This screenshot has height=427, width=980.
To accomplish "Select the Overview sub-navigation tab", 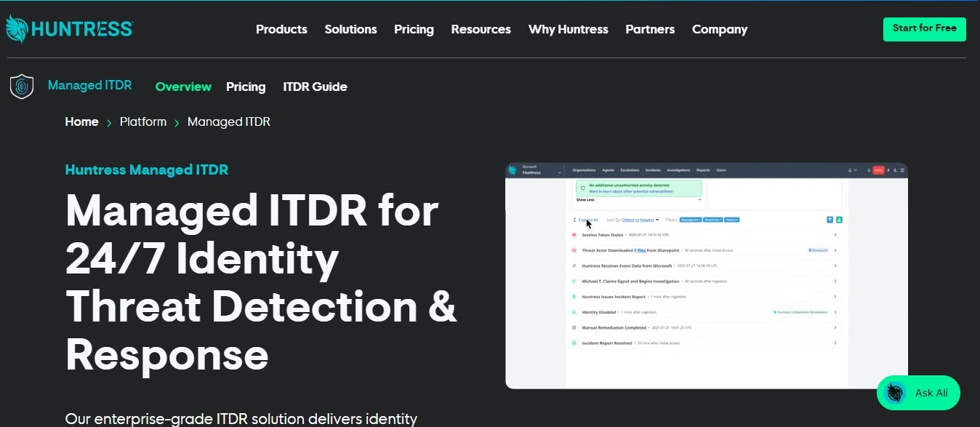I will click(183, 87).
